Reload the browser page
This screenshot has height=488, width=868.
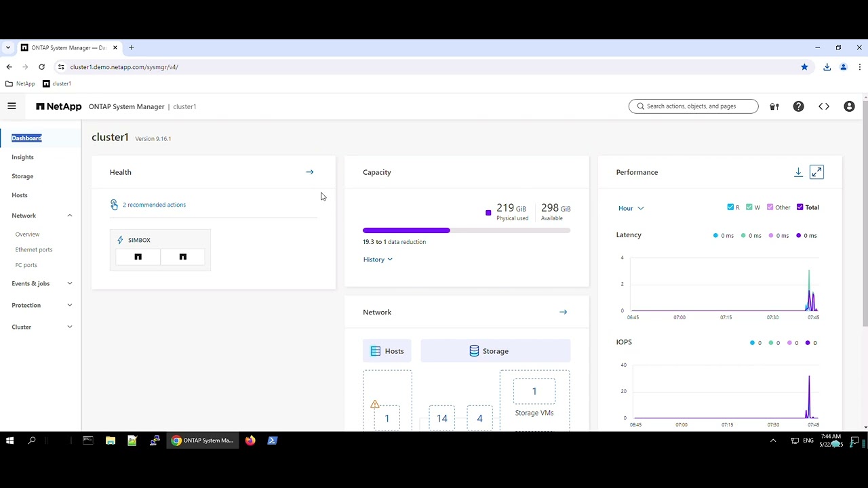41,67
